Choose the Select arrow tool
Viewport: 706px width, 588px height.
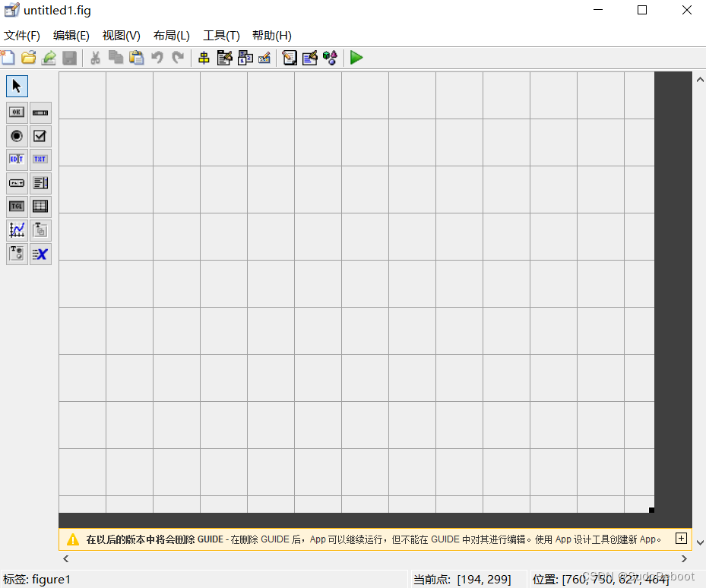(17, 86)
